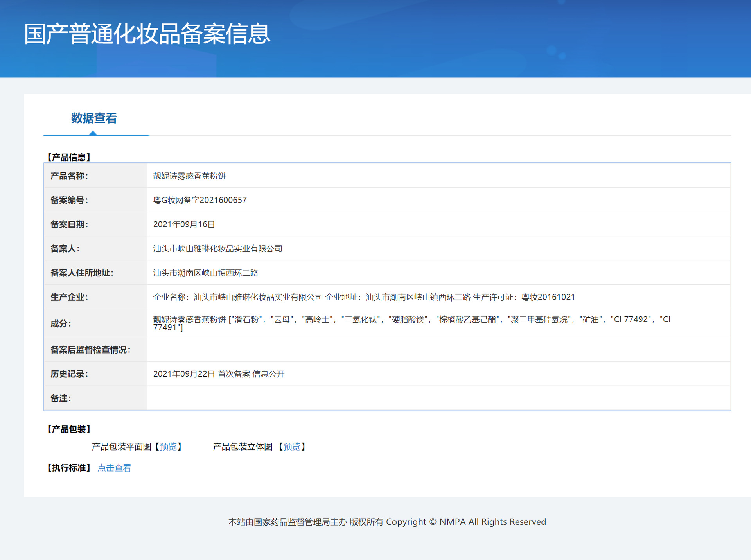Click the page title 国产普通化妆品备案信息
Image resolution: width=751 pixels, height=560 pixels.
pyautogui.click(x=147, y=34)
